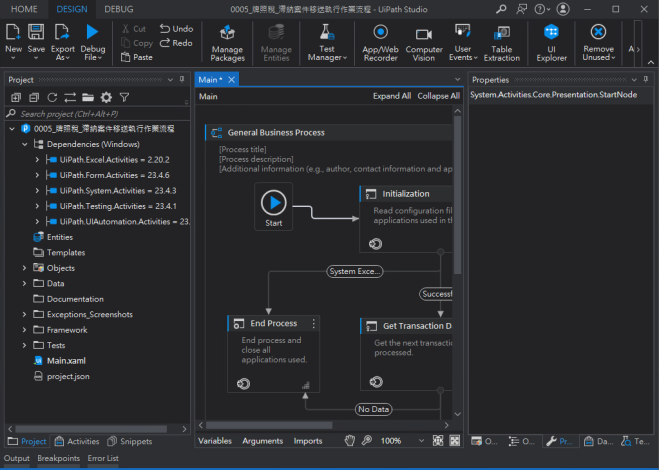Open Project settings gear
Image resolution: width=659 pixels, height=470 pixels.
tap(106, 98)
